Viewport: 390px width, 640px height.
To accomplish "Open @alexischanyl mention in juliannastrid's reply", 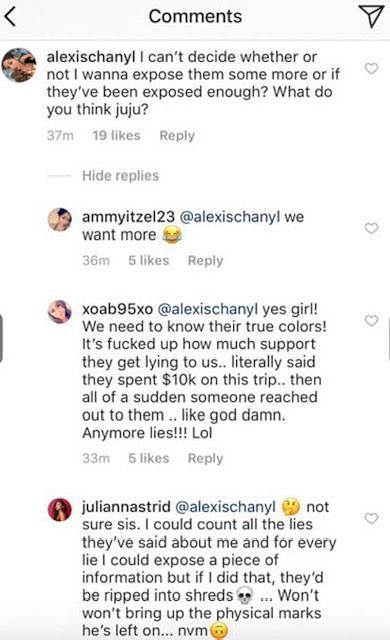I will point(225,507).
